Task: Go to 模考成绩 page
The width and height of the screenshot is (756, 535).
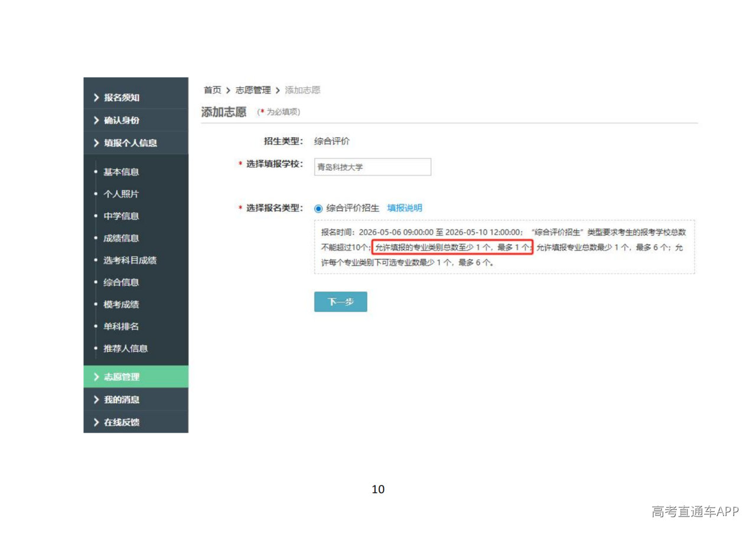Action: point(121,304)
